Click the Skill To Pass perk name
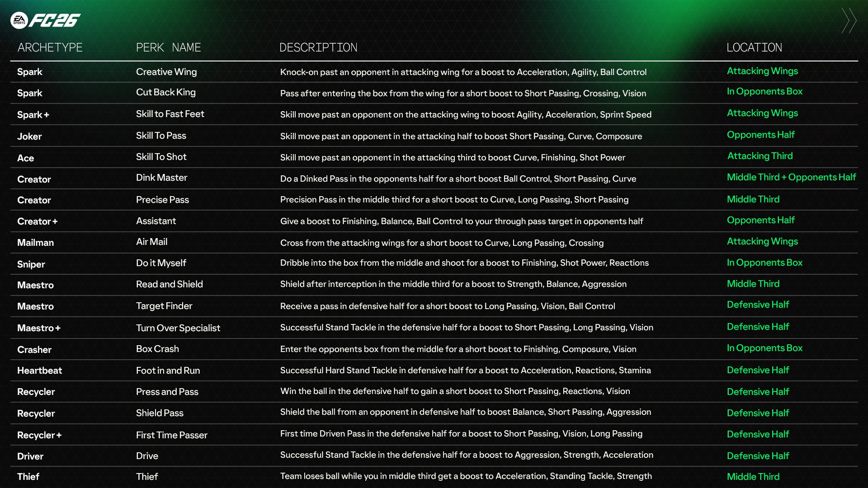The width and height of the screenshot is (868, 488). (161, 136)
